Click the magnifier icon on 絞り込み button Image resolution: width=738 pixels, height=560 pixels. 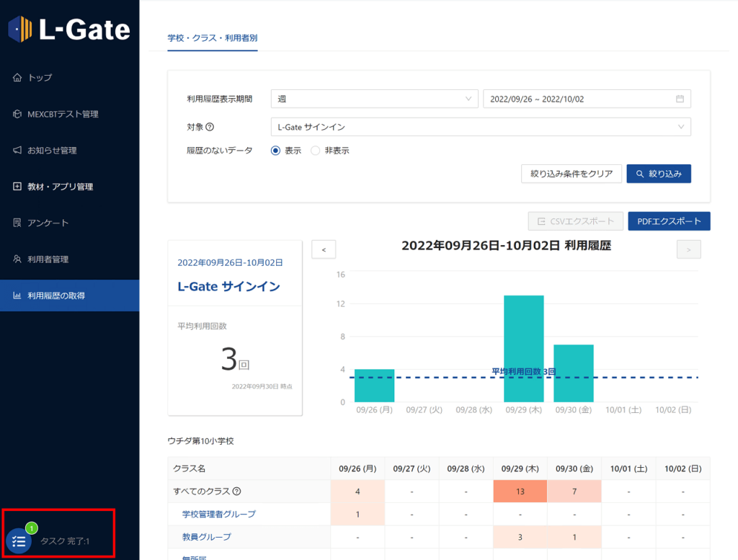point(640,174)
